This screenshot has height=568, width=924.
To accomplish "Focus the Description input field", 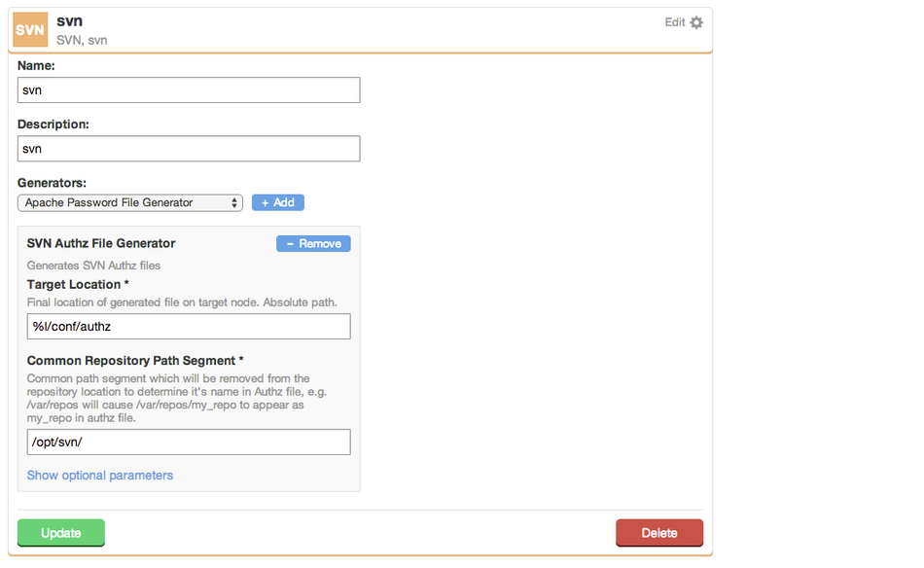I will click(189, 149).
